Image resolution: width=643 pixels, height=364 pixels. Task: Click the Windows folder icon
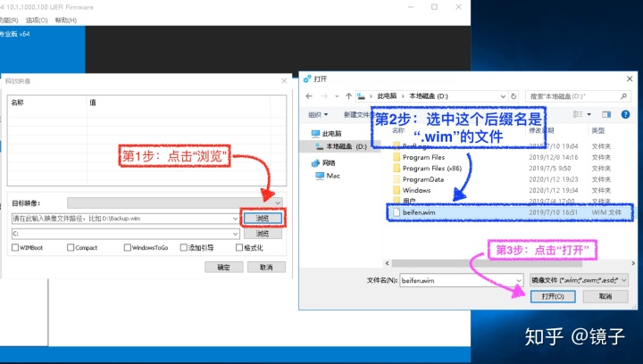[x=397, y=190]
